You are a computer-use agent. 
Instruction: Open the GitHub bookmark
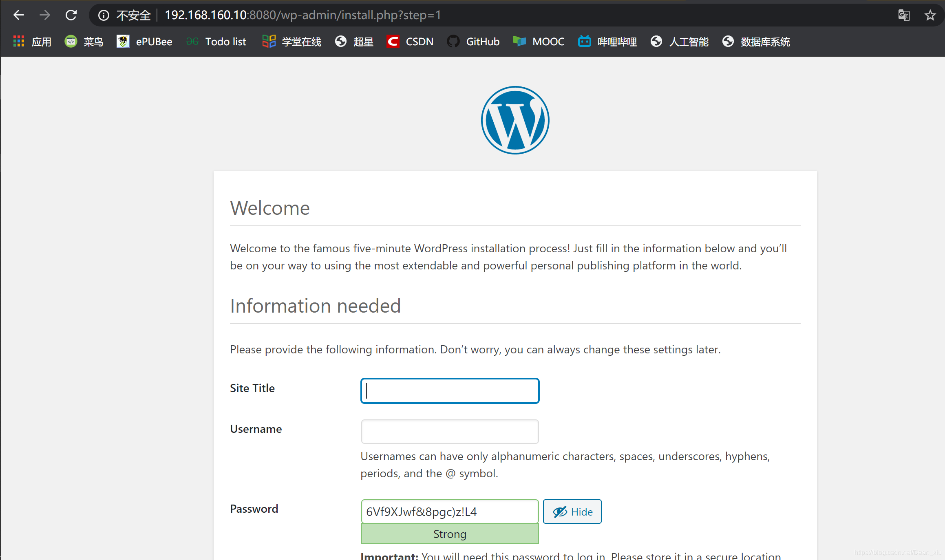pos(473,42)
